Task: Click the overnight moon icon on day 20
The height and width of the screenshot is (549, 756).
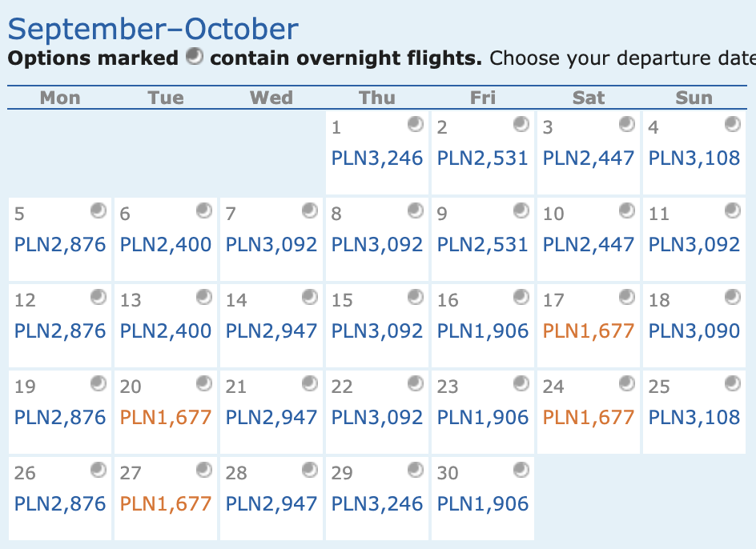Action: coord(204,383)
